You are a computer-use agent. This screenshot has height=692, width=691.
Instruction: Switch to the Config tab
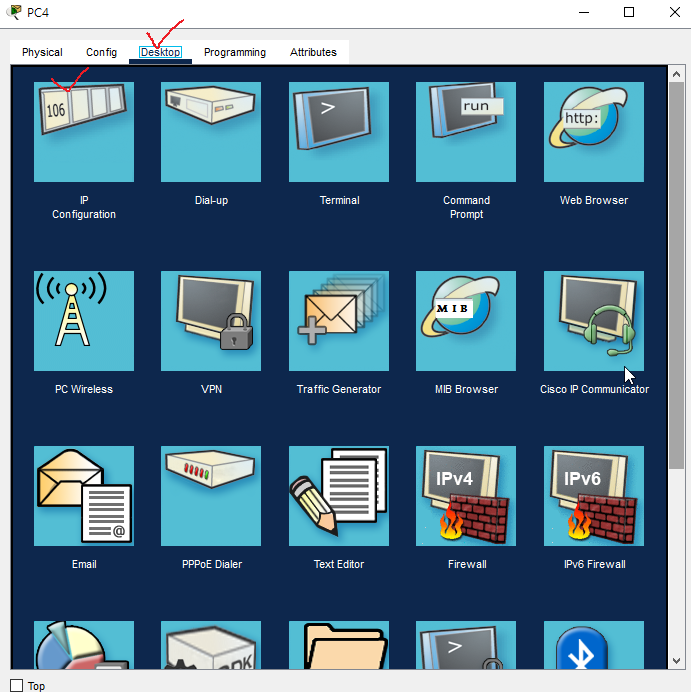point(101,52)
